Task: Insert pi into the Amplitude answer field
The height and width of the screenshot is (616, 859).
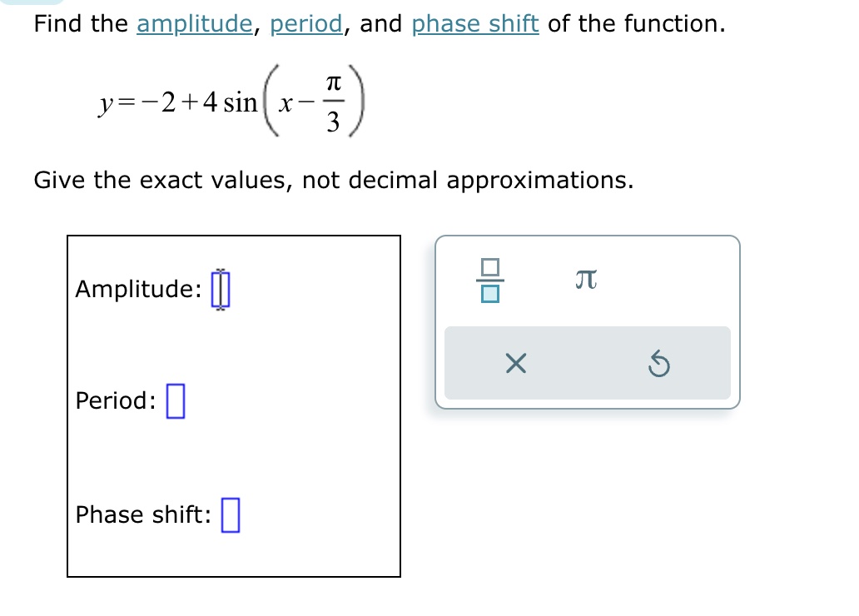Action: (585, 281)
